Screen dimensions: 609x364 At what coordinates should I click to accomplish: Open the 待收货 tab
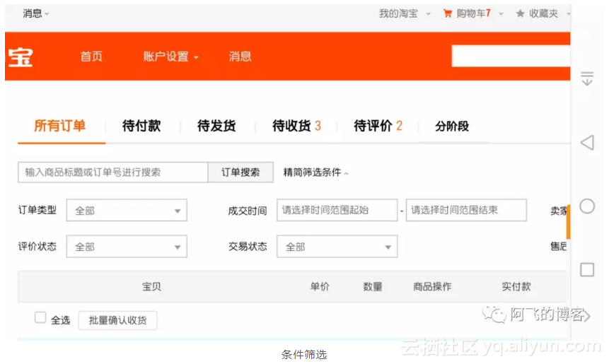click(296, 126)
